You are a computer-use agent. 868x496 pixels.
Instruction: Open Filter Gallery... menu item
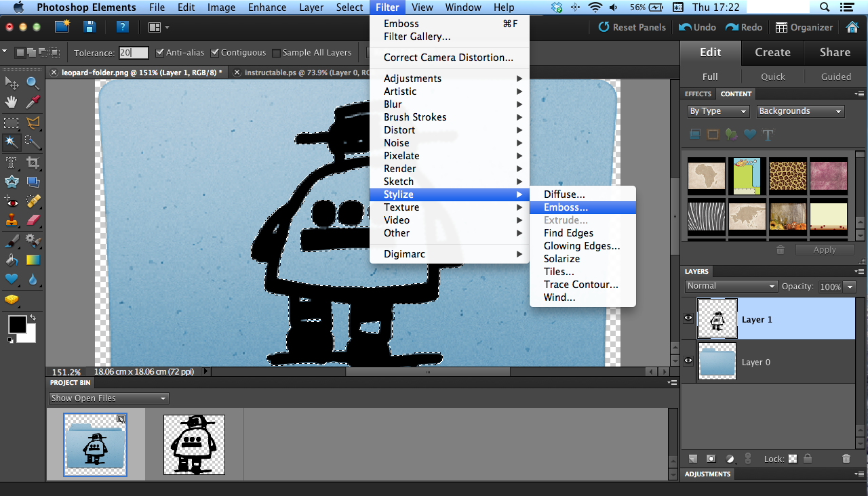pyautogui.click(x=449, y=37)
